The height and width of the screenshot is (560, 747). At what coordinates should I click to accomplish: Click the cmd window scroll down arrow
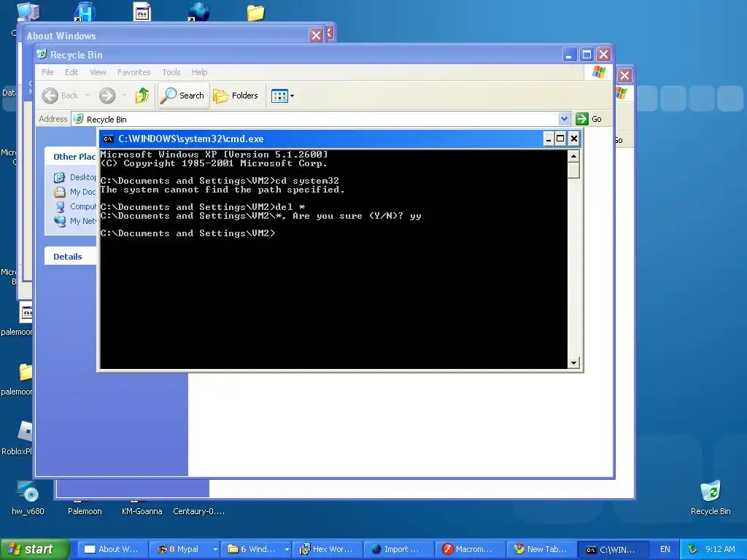tap(573, 363)
